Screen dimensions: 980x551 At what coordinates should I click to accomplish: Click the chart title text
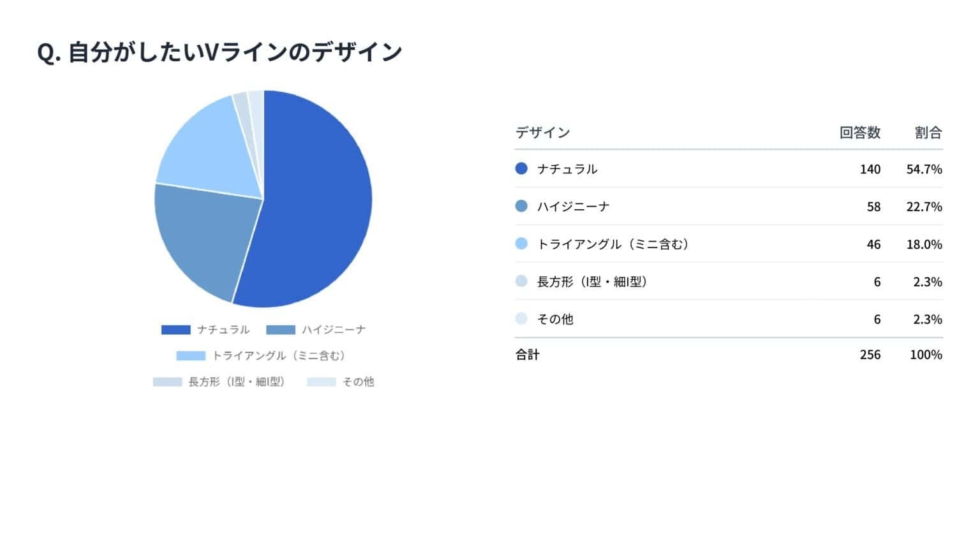219,52
